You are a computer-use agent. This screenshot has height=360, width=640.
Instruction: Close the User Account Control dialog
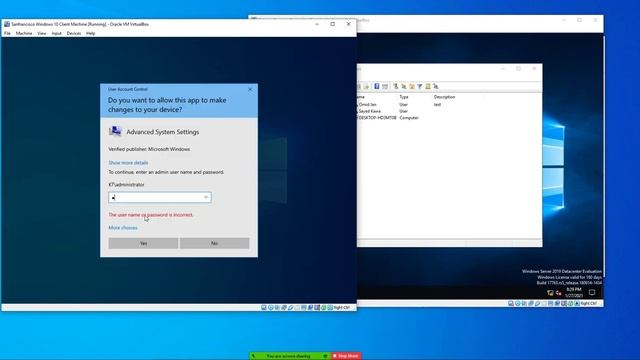250,89
